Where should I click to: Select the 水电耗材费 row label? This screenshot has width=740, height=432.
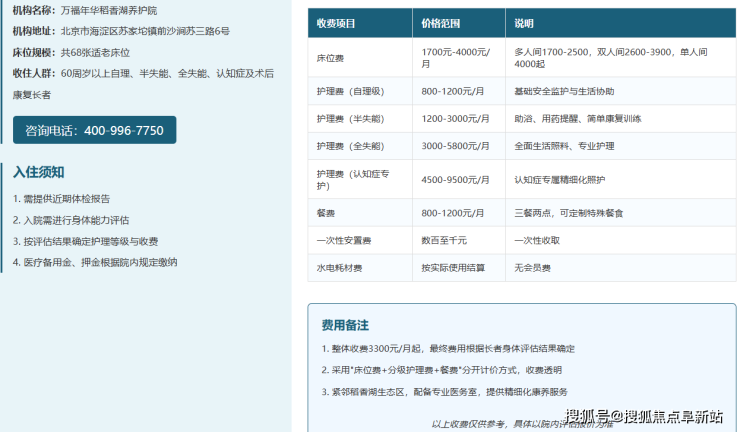click(x=339, y=268)
